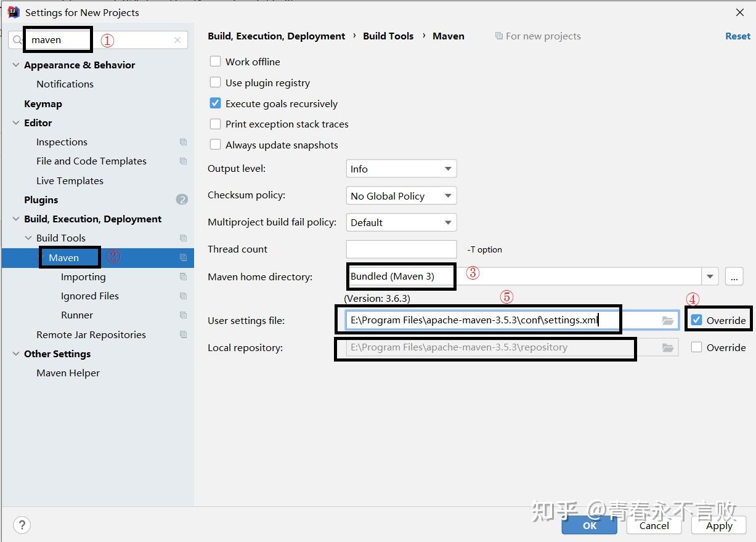
Task: Enable Work offline checkbox
Action: (215, 62)
